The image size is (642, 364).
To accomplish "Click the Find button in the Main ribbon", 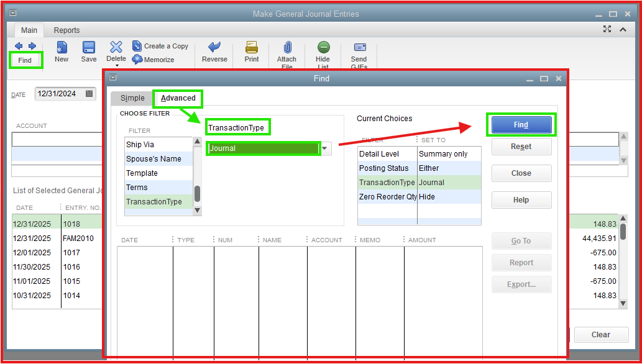I will tap(25, 60).
